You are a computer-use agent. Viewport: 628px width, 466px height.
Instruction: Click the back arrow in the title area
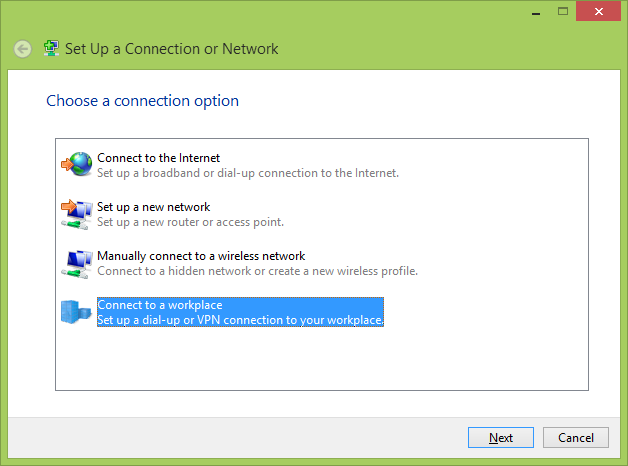22,49
